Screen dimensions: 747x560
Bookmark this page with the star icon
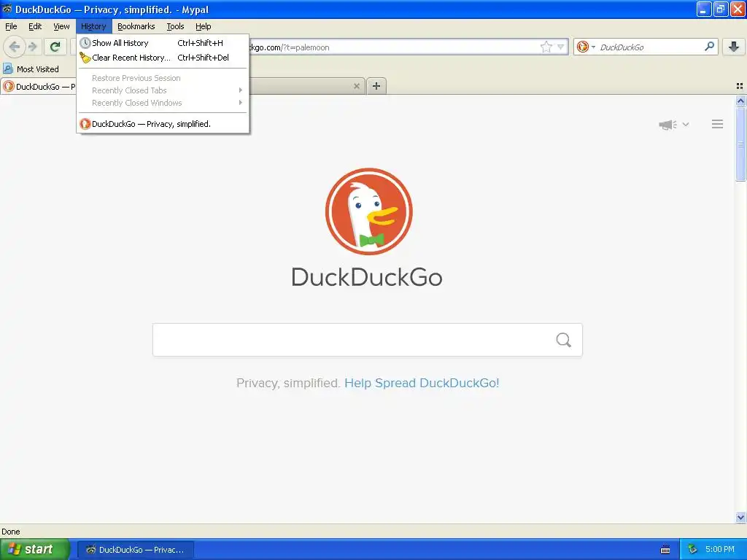[546, 47]
